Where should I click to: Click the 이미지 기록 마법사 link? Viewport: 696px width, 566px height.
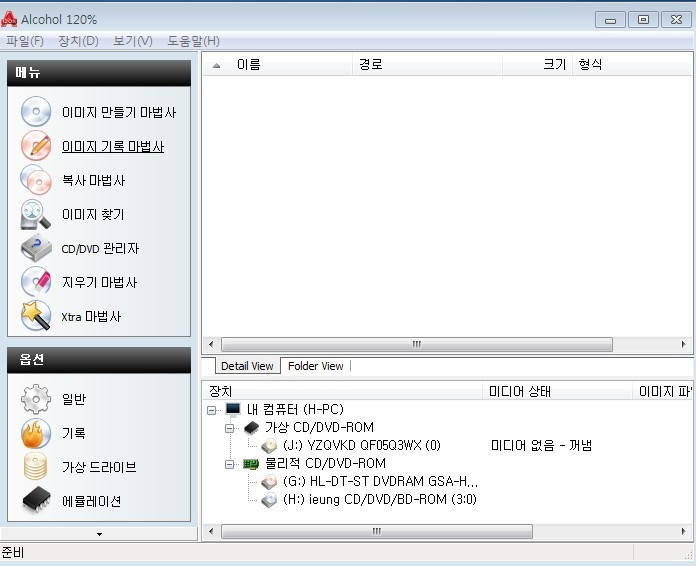pos(113,146)
